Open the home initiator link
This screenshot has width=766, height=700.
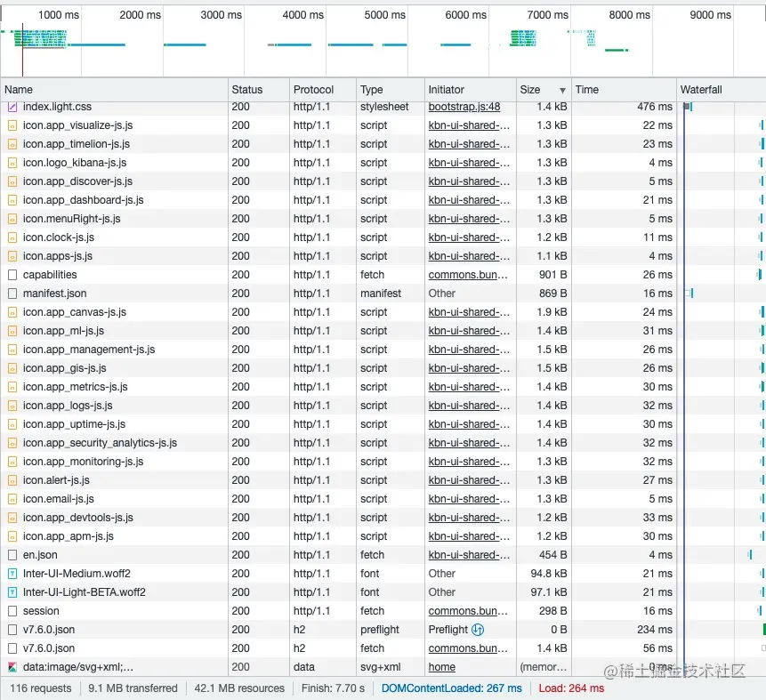441,667
